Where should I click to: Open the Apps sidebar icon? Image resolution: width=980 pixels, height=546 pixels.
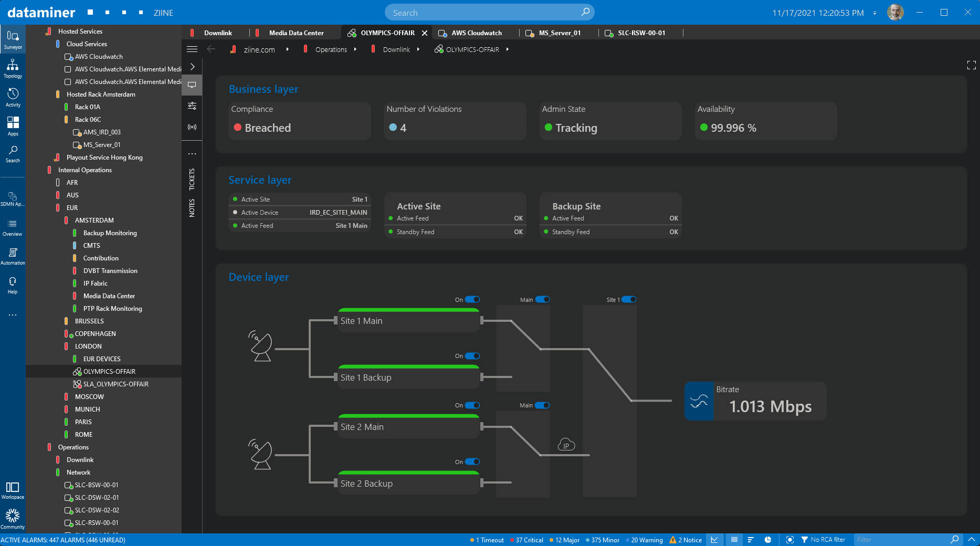pos(13,127)
